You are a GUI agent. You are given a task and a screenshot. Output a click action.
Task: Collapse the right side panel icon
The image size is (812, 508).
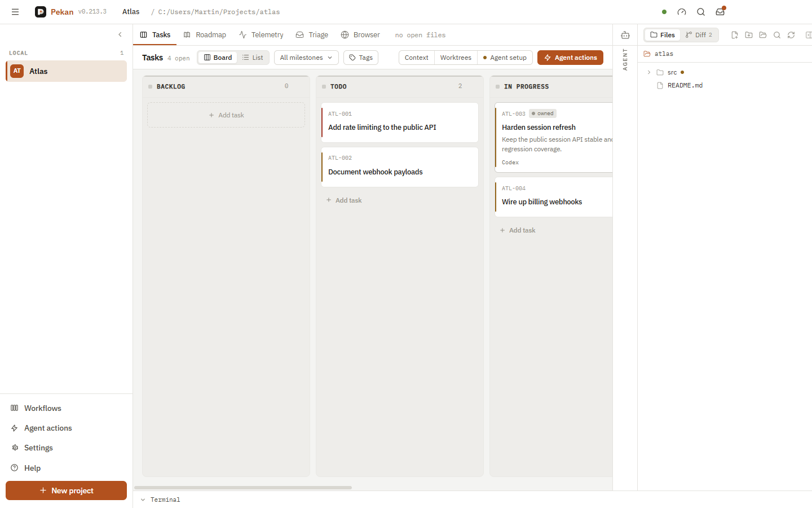[x=808, y=35]
